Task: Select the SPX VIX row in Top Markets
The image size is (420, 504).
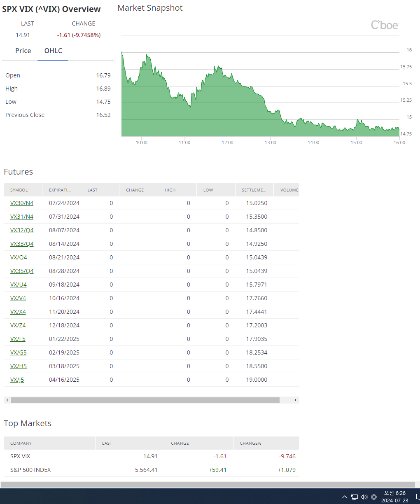Action: (151, 456)
